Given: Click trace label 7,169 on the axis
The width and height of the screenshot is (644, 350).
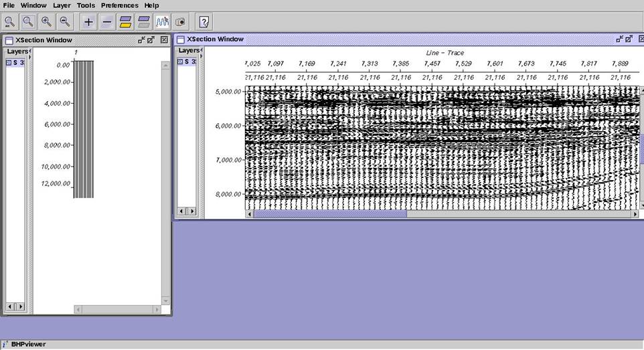Looking at the screenshot, I should pos(307,64).
